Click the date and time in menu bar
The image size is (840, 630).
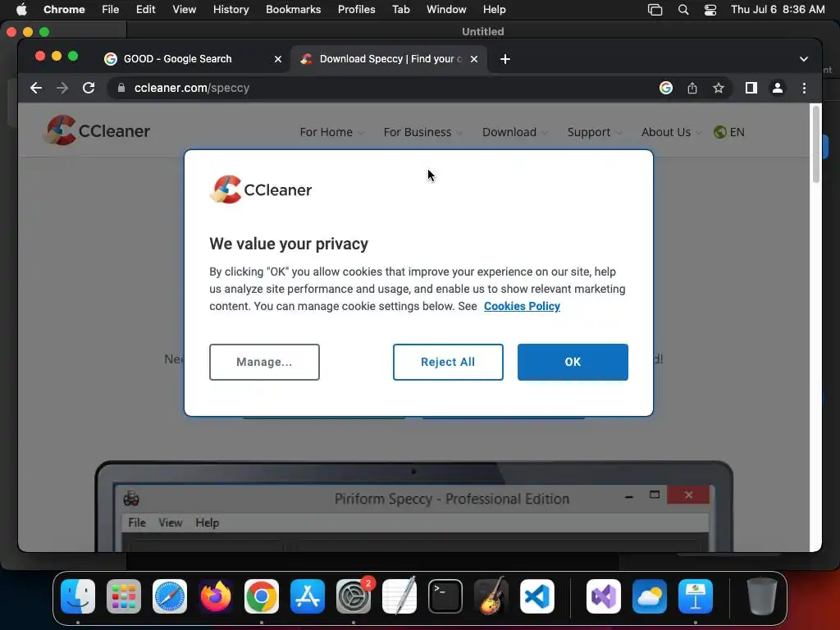pyautogui.click(x=778, y=9)
